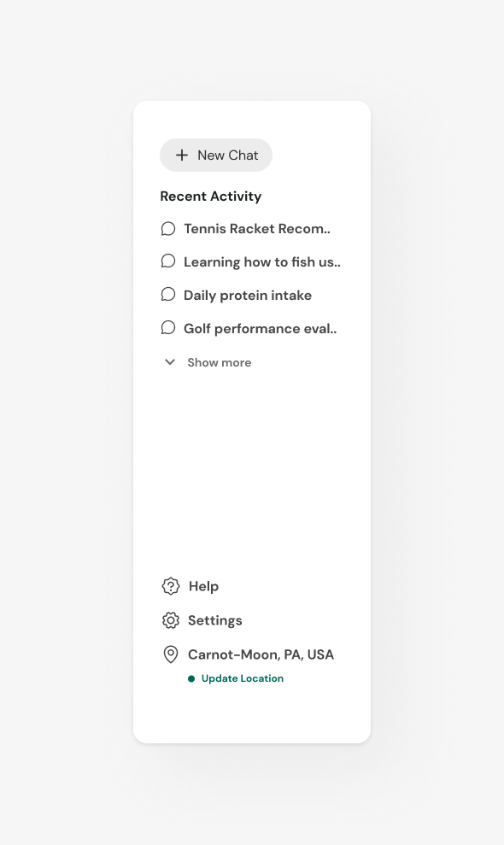
Task: Select the Settings menu entry
Action: click(x=214, y=620)
